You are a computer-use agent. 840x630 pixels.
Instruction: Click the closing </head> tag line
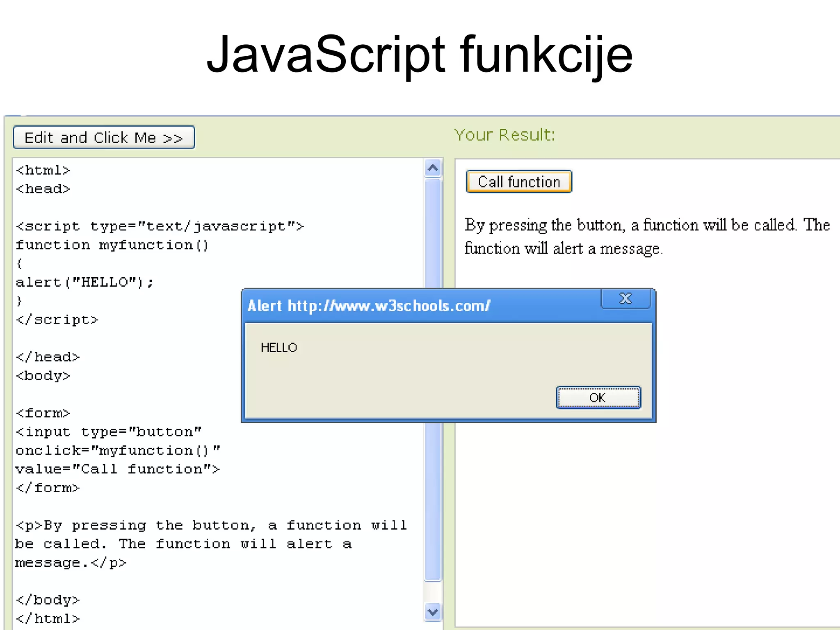(x=48, y=357)
